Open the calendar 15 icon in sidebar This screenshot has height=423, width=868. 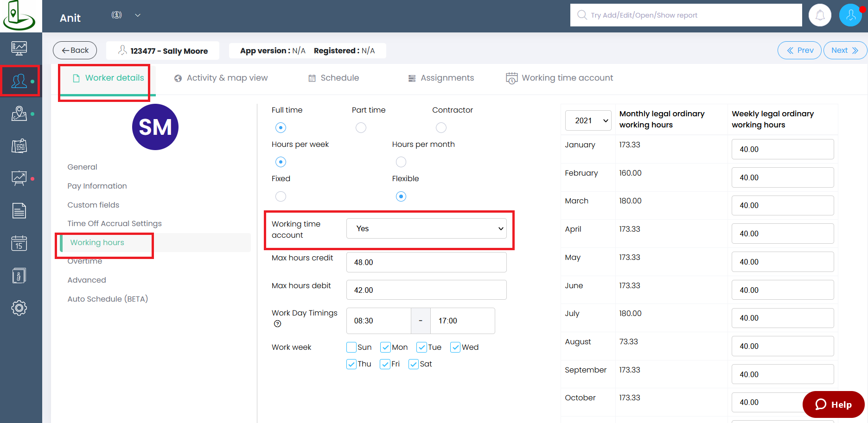click(x=19, y=243)
